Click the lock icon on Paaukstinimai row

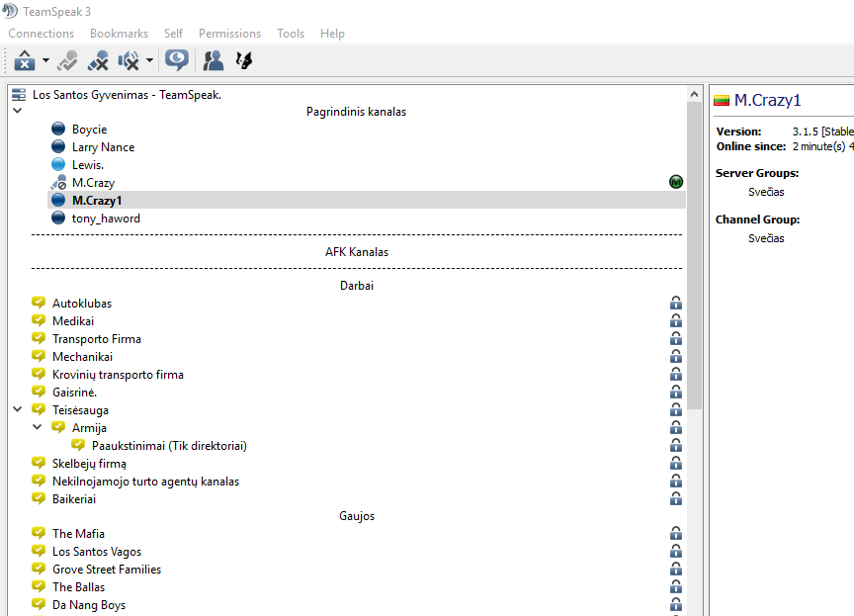676,446
